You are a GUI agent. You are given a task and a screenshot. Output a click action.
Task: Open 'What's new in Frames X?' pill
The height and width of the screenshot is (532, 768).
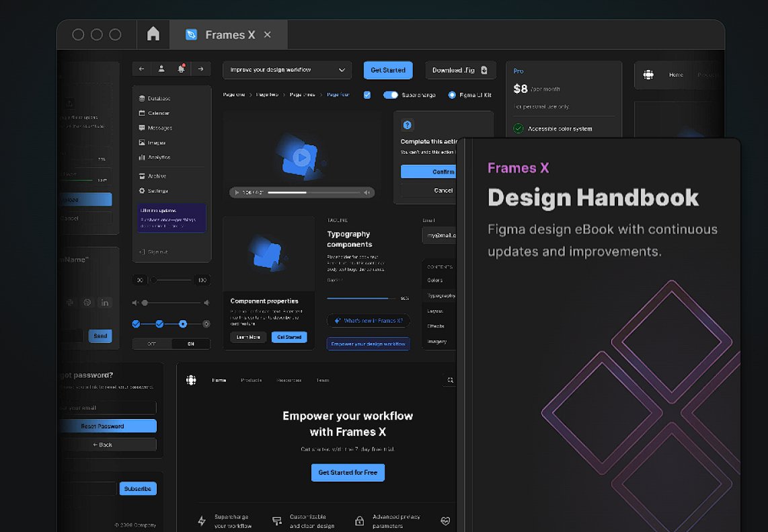[x=369, y=321]
